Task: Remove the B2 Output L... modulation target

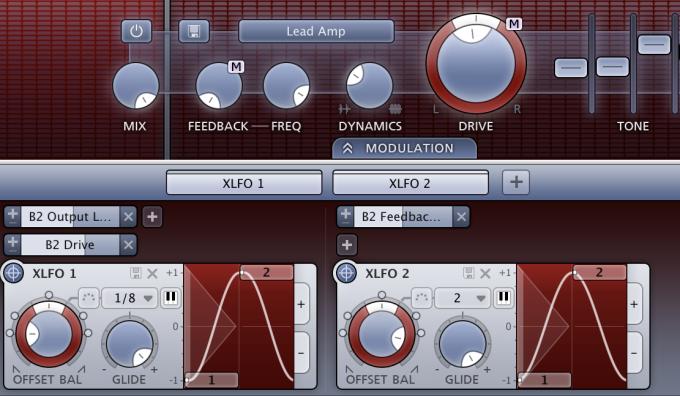Action: tap(128, 216)
